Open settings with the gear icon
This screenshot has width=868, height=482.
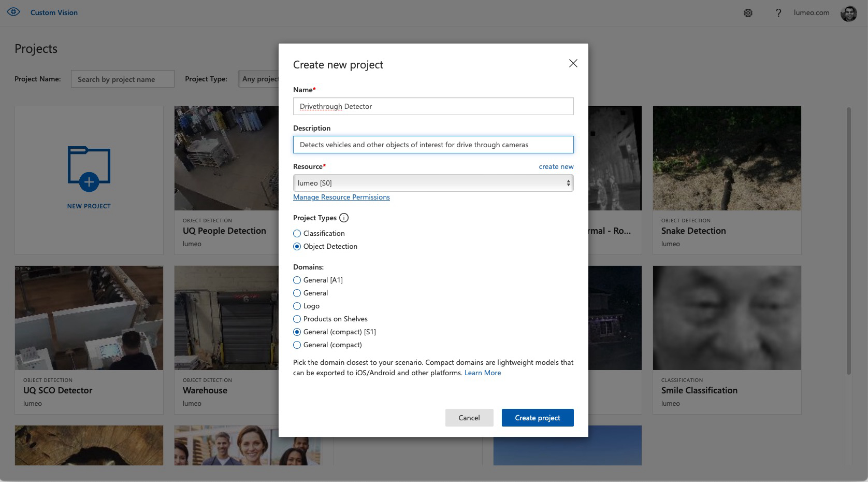(x=748, y=13)
